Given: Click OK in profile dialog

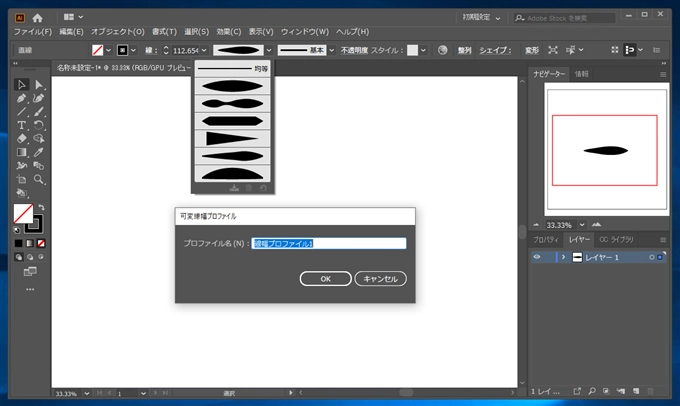Looking at the screenshot, I should [326, 278].
